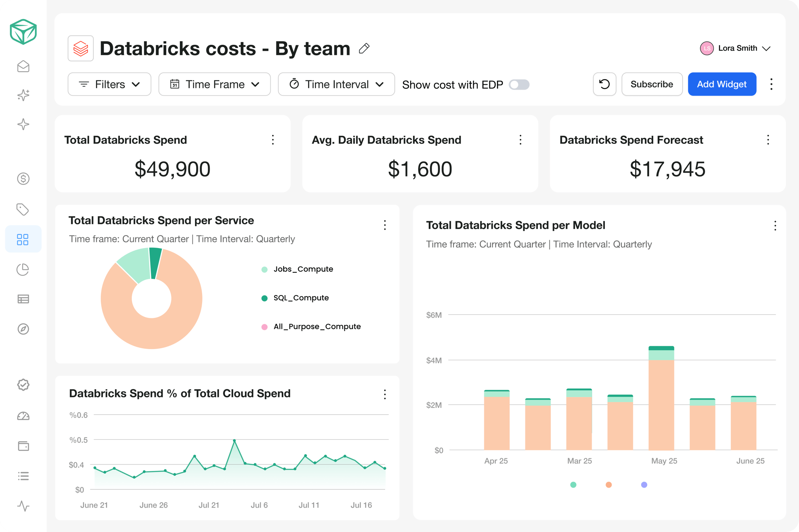Click the $49,900 total spend value
The height and width of the screenshot is (532, 799).
(x=172, y=169)
